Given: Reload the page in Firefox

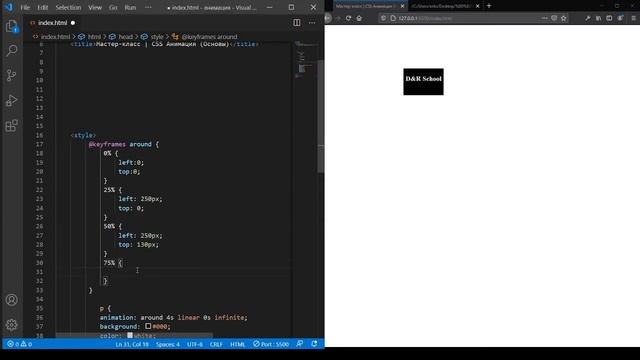Looking at the screenshot, I should [348, 18].
